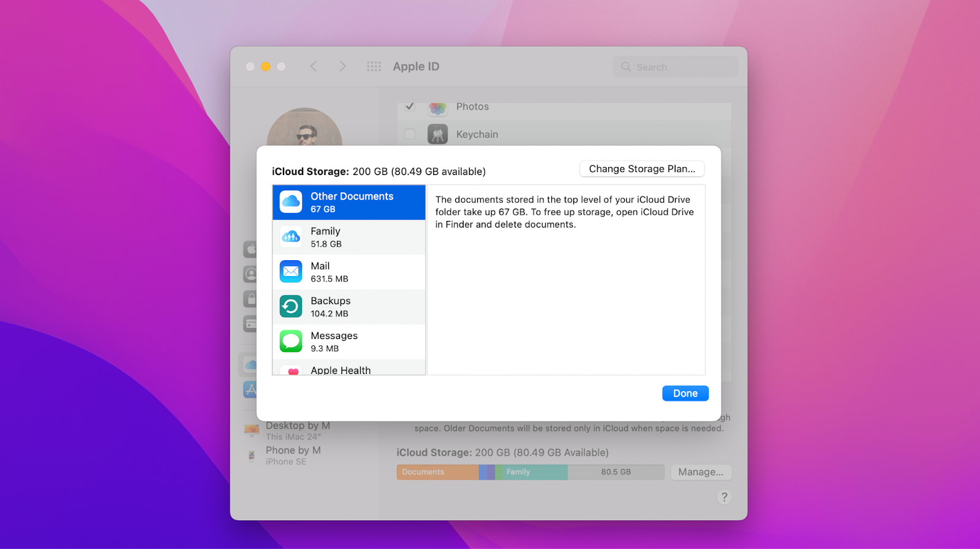The height and width of the screenshot is (549, 980).
Task: Click the Documents segment of storage bar
Action: (x=437, y=472)
